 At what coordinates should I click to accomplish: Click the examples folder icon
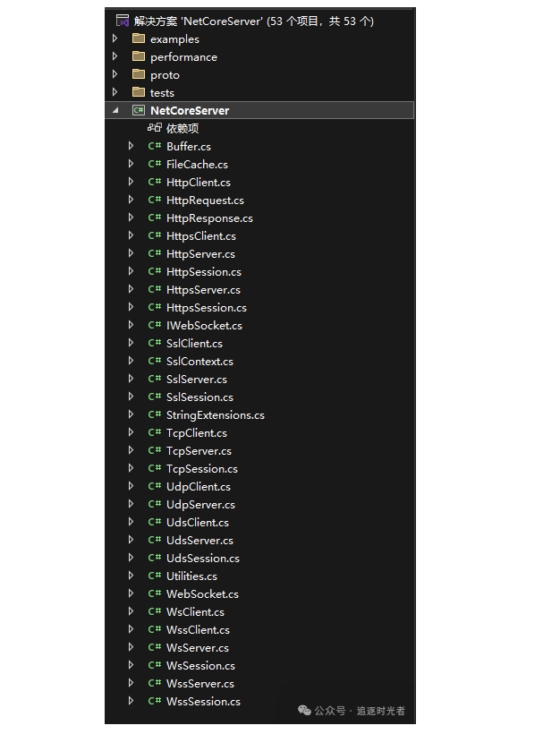[x=138, y=38]
